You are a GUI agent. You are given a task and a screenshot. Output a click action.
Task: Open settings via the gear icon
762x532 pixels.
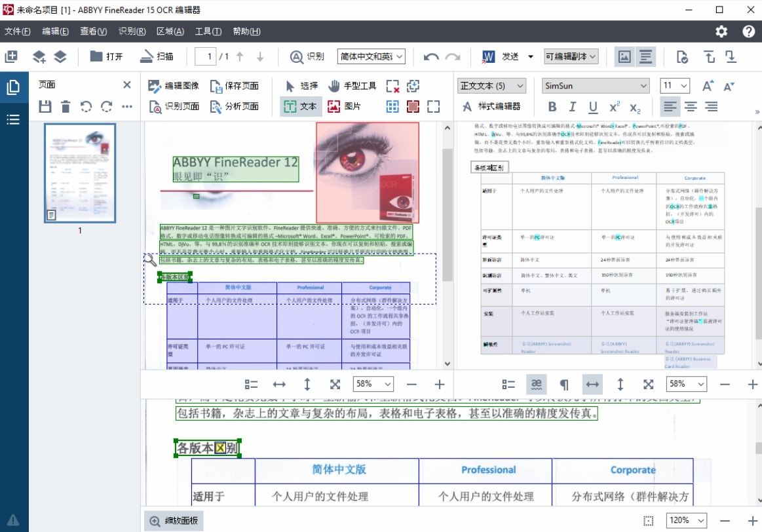pos(721,31)
